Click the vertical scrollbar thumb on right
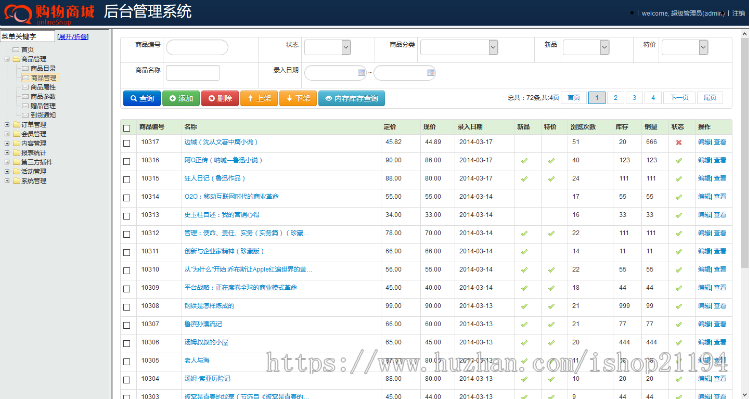 click(x=745, y=153)
